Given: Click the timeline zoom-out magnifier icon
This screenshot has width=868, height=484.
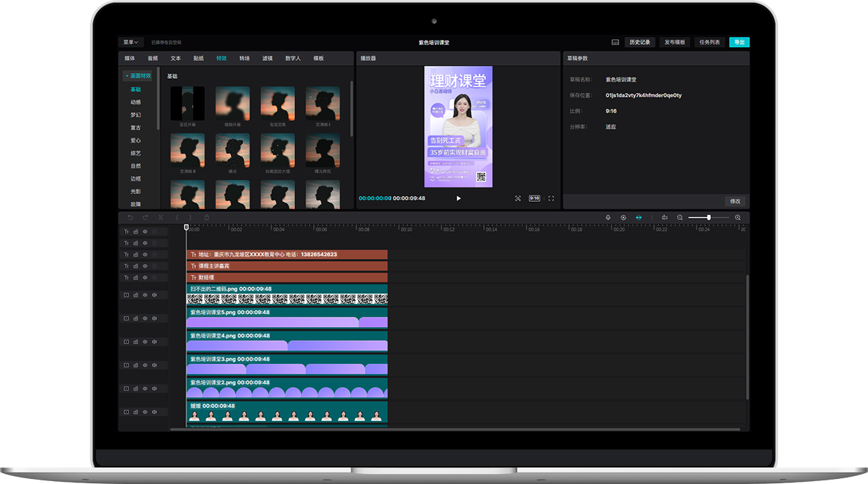Looking at the screenshot, I should pyautogui.click(x=680, y=217).
